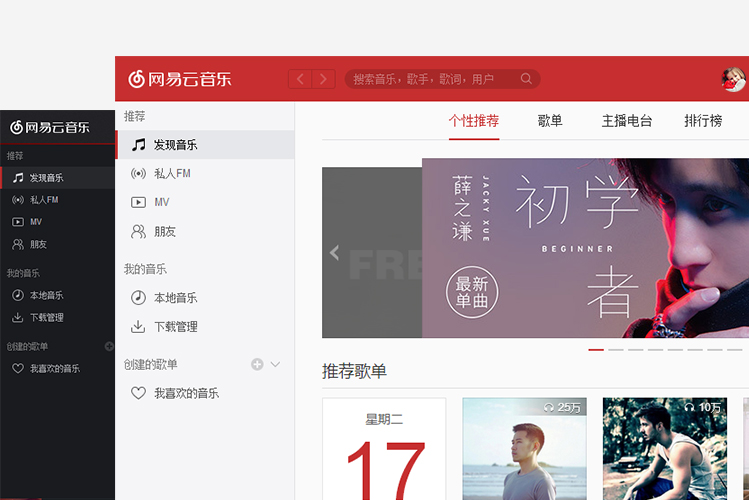Click 本地音乐 icon in dark sidebar window
Screen dimensions: 749x500
point(18,295)
